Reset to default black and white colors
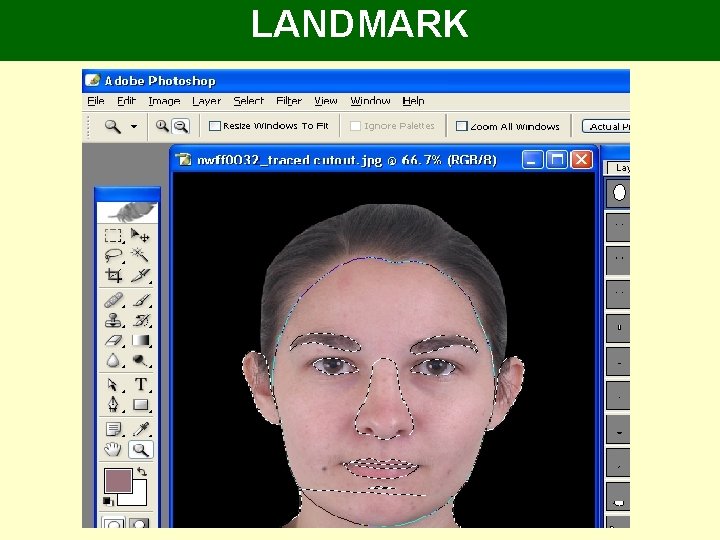The width and height of the screenshot is (720, 540). tap(108, 501)
